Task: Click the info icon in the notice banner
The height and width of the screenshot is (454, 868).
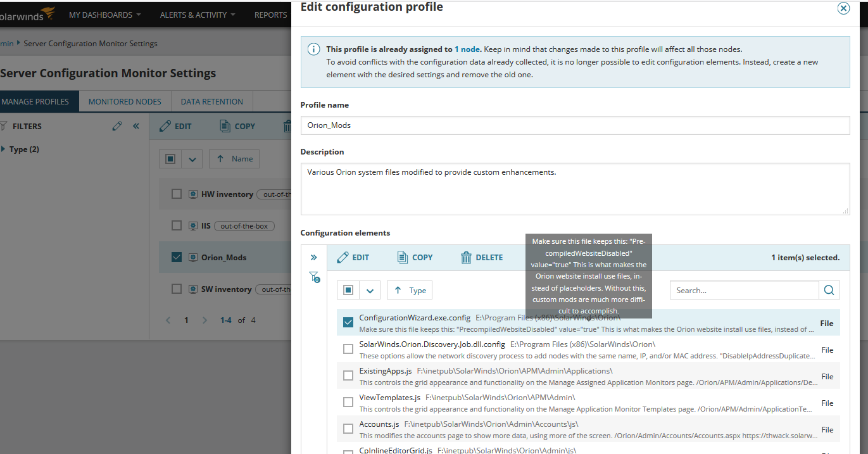Action: click(313, 49)
